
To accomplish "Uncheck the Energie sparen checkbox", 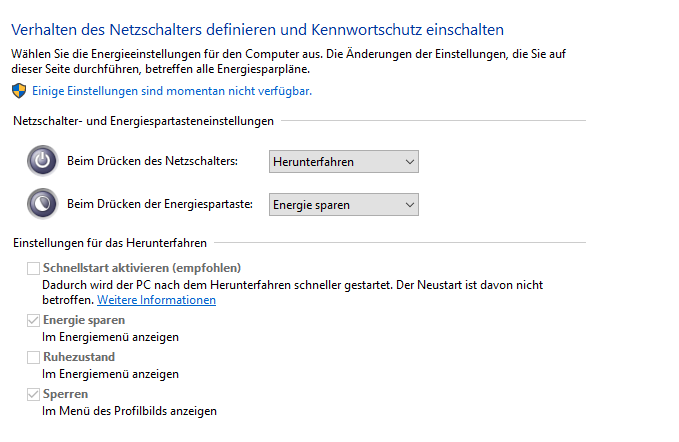I will (x=34, y=320).
